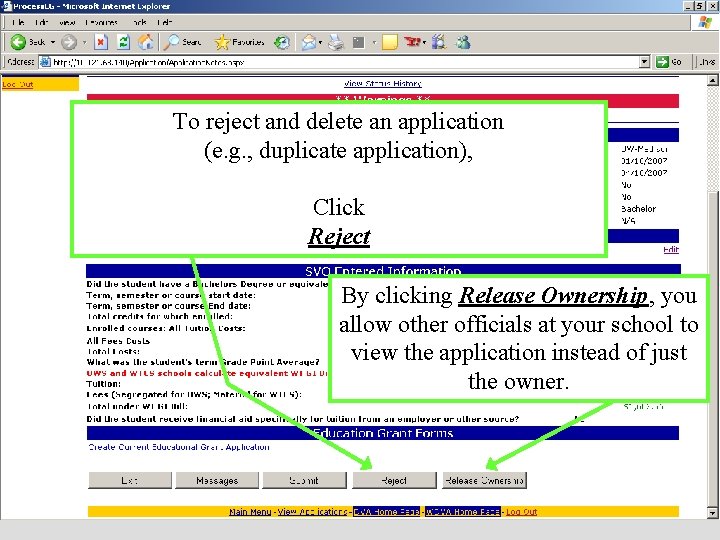This screenshot has width=720, height=540.
Task: Open the WDVA Home Page footer link
Action: click(462, 512)
